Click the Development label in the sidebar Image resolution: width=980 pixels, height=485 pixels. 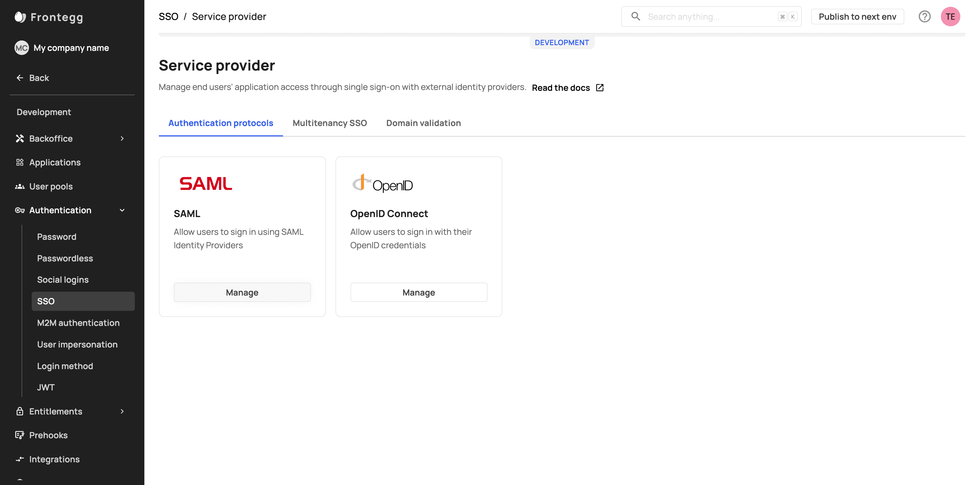(44, 112)
